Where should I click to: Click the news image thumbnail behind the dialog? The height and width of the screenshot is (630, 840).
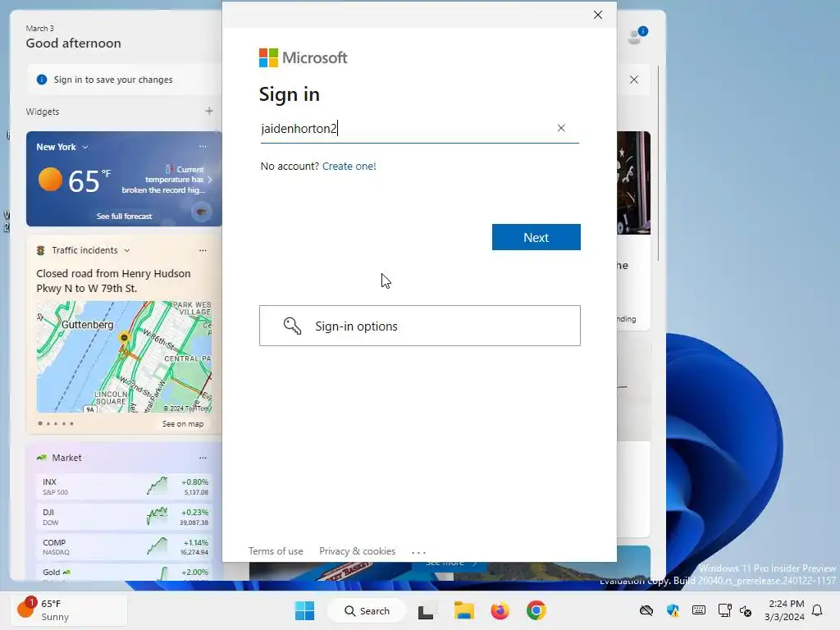pyautogui.click(x=634, y=183)
